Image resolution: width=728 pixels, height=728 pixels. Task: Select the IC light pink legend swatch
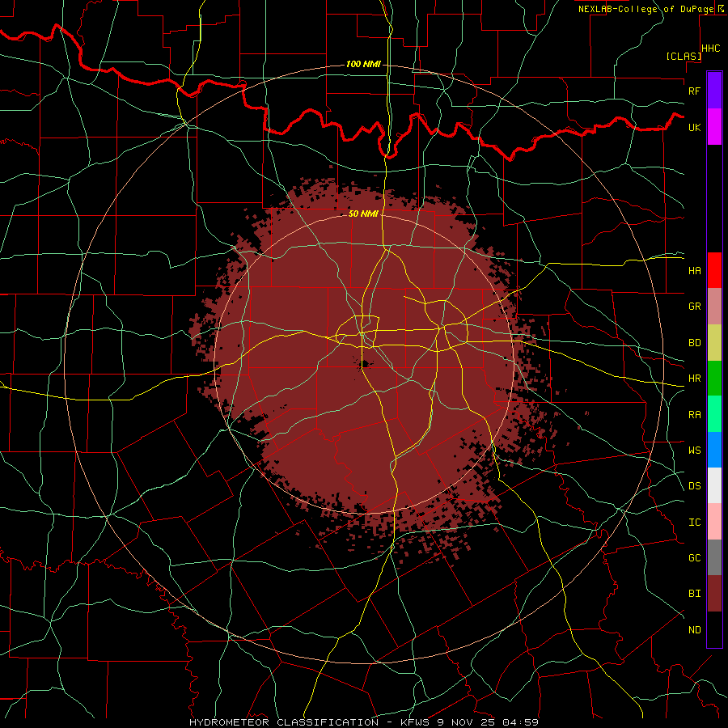[714, 522]
